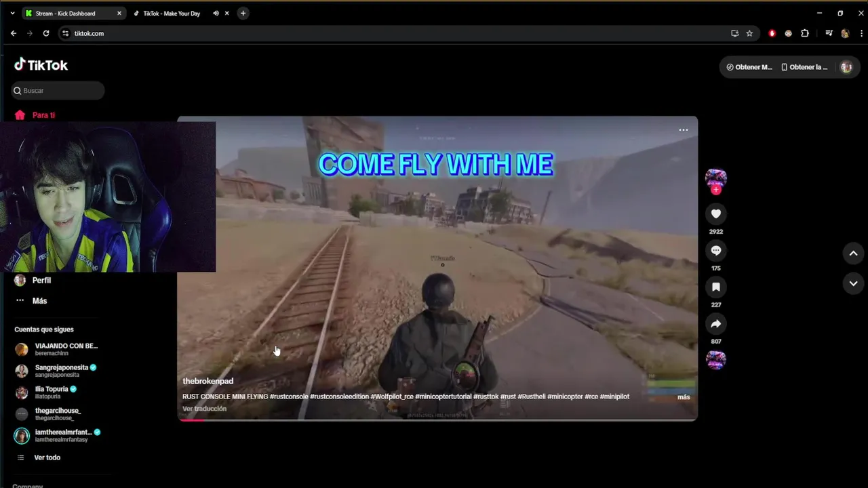Click the TikTok logo
868x488 pixels.
(x=41, y=65)
